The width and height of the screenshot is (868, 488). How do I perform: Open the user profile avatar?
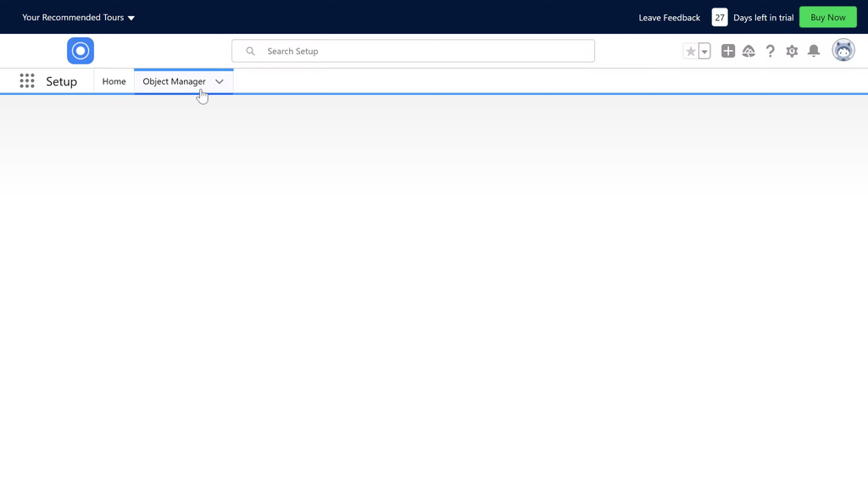(843, 51)
